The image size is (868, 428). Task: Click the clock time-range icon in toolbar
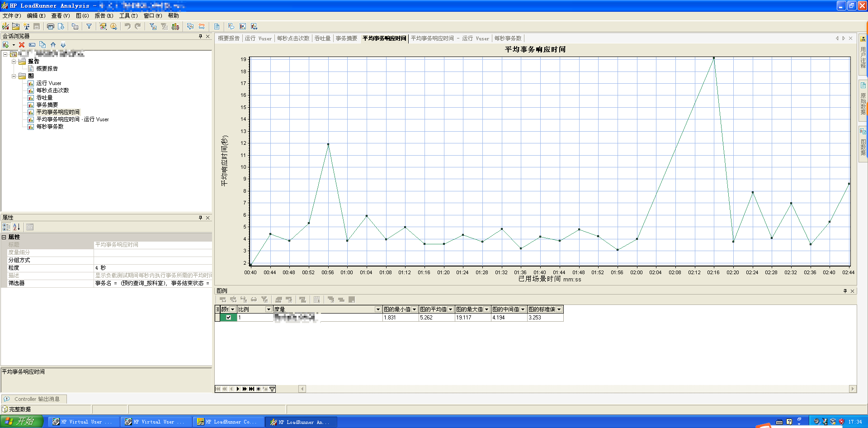point(113,27)
